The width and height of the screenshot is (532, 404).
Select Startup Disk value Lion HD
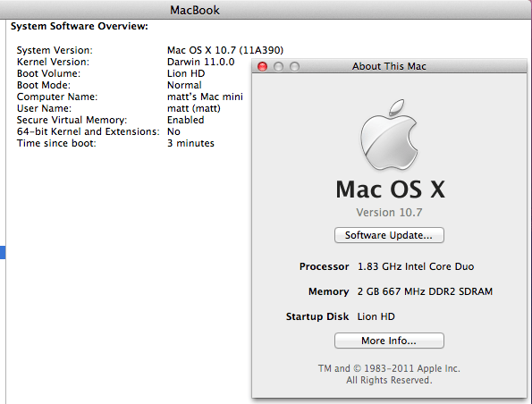pyautogui.click(x=376, y=316)
